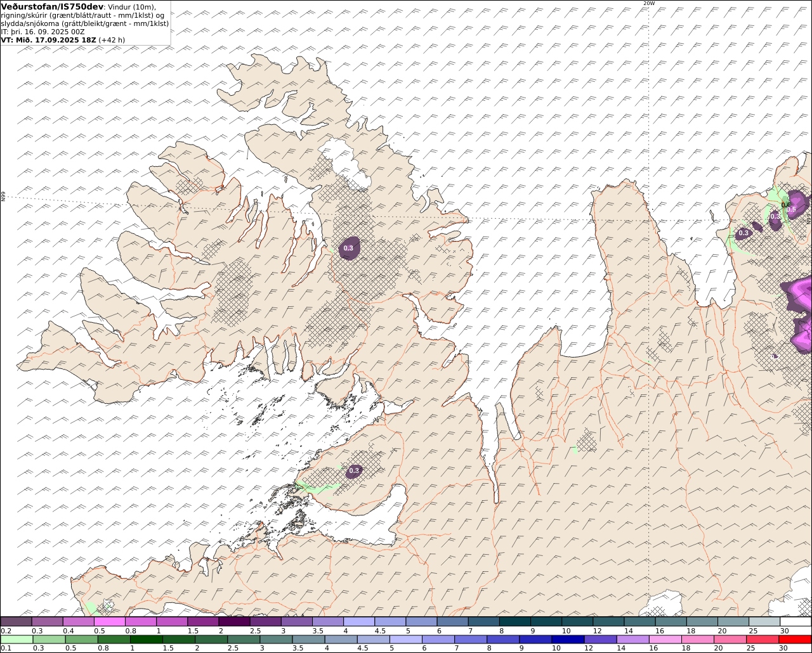Image resolution: width=812 pixels, height=653 pixels.
Task: Click the '(+42 h)' forecast offset text
Action: (112, 39)
